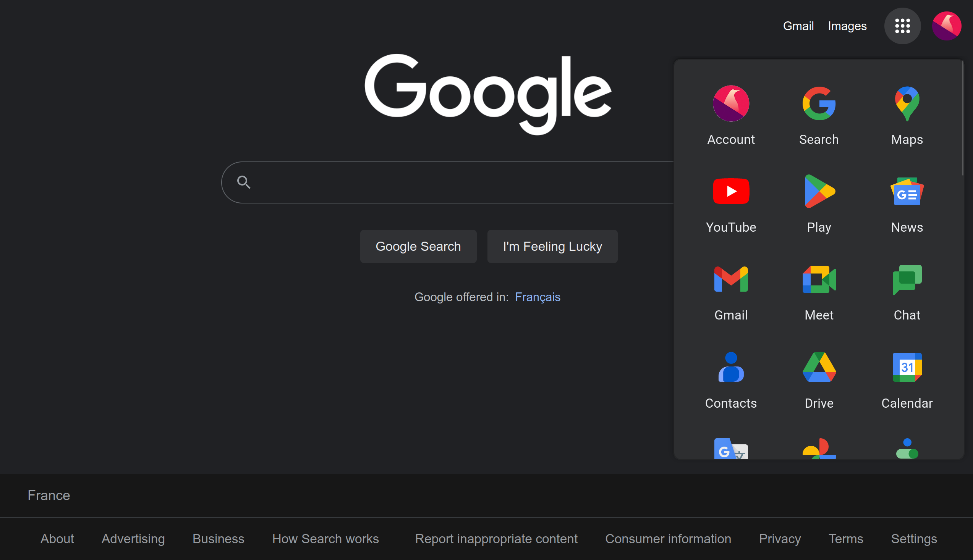Click the France region label in the footer
Viewport: 973px width, 560px height.
click(x=49, y=495)
